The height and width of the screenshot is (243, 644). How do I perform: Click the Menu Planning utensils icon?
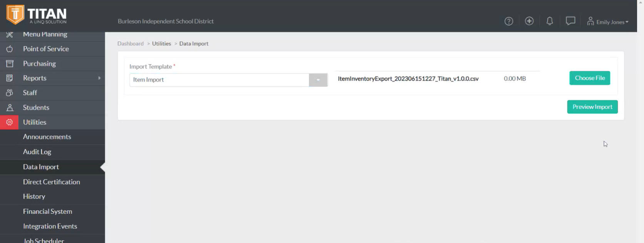[x=10, y=34]
